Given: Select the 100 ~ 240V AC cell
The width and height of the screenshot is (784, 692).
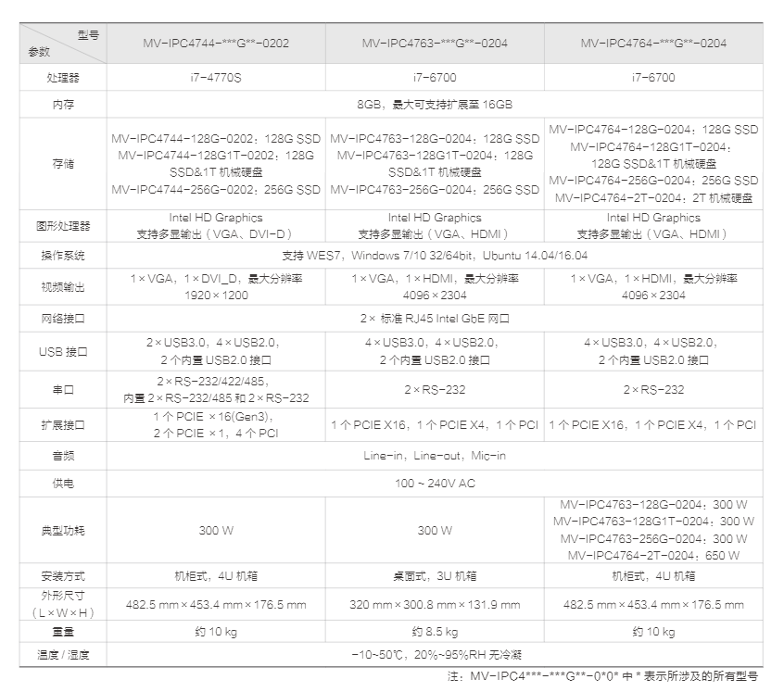Looking at the screenshot, I should [435, 484].
